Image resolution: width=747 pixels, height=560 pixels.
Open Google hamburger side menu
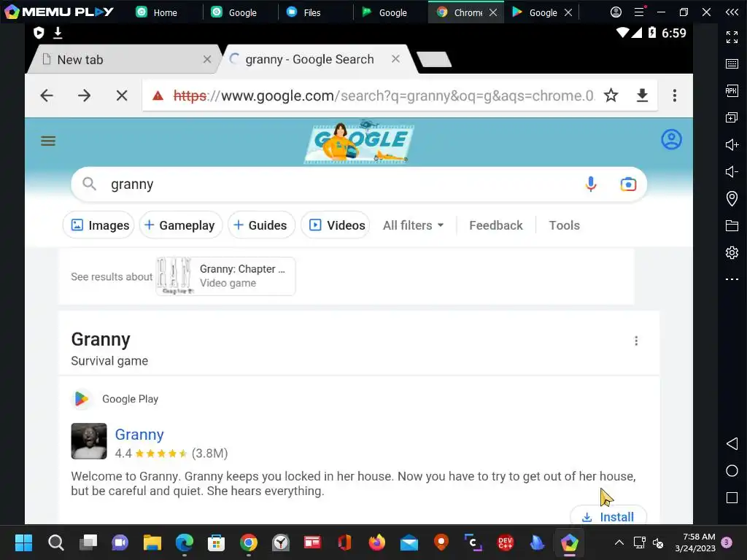48,141
